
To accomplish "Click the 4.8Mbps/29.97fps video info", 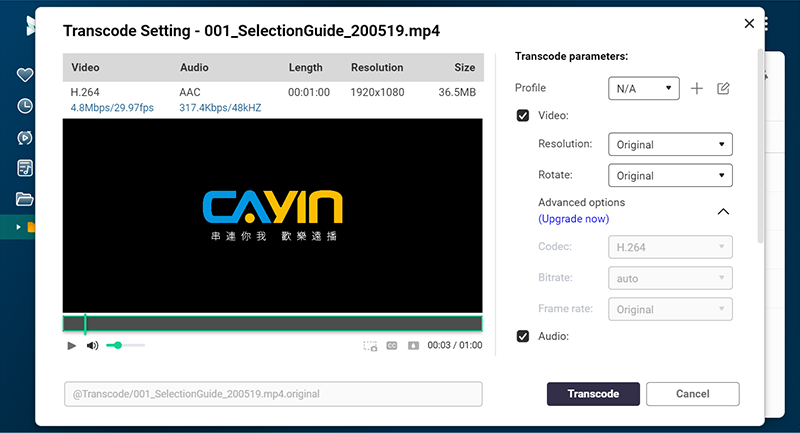I will pyautogui.click(x=112, y=108).
